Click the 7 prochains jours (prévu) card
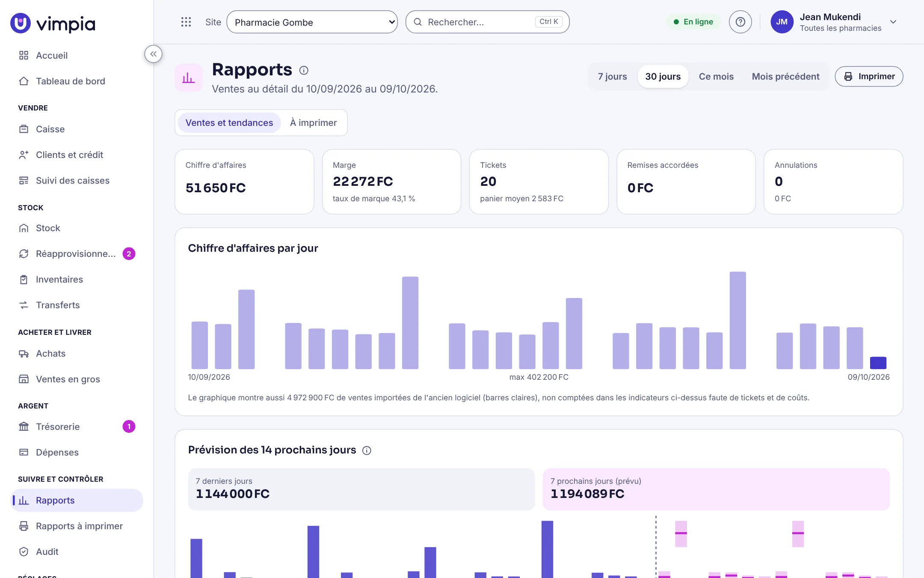The height and width of the screenshot is (578, 924). pos(716,489)
